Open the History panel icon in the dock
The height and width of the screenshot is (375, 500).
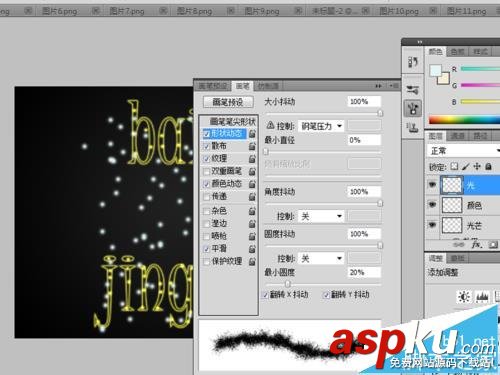pos(413,62)
